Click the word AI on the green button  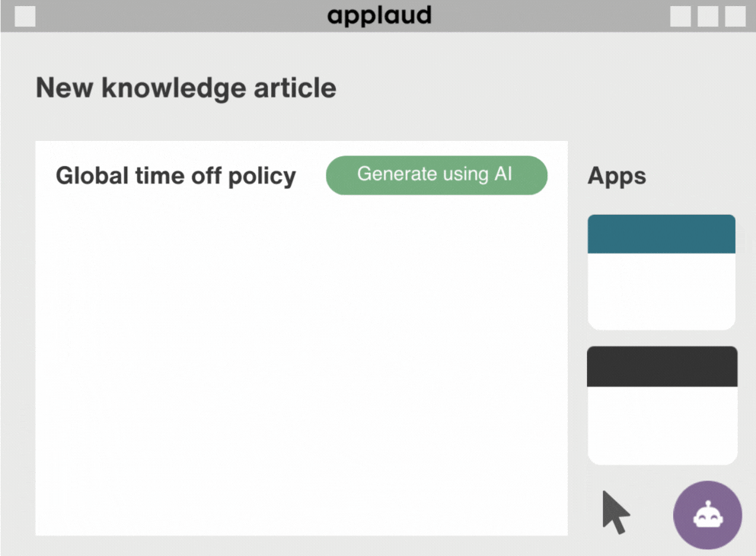point(503,174)
